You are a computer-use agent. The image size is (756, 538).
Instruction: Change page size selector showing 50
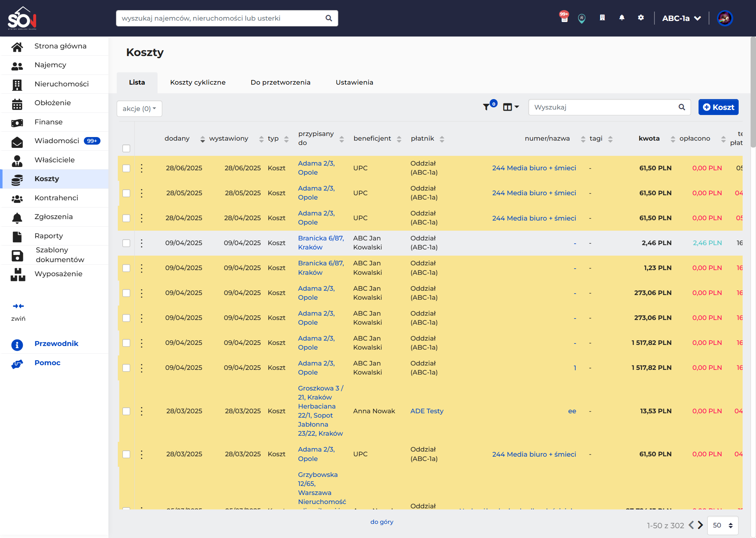(x=723, y=525)
